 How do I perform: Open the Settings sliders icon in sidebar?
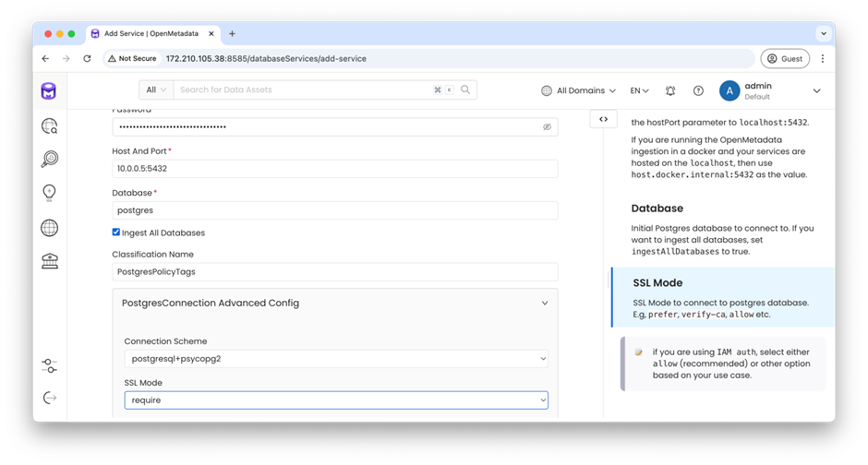pos(50,366)
